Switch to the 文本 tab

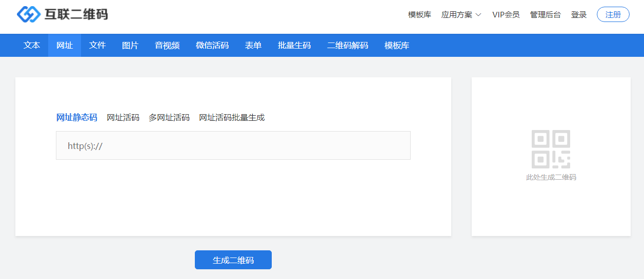(x=32, y=46)
